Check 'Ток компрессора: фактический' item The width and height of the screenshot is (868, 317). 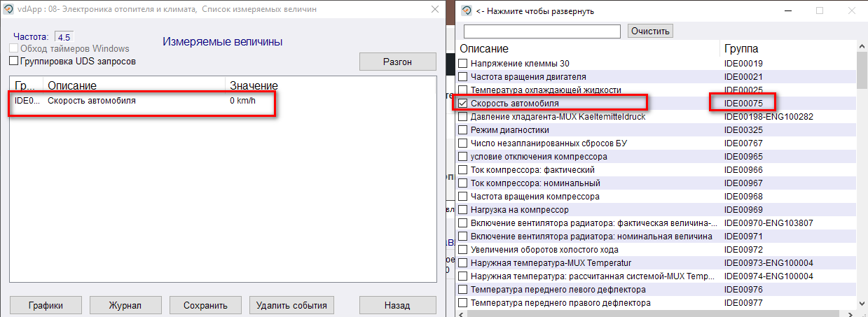point(463,170)
